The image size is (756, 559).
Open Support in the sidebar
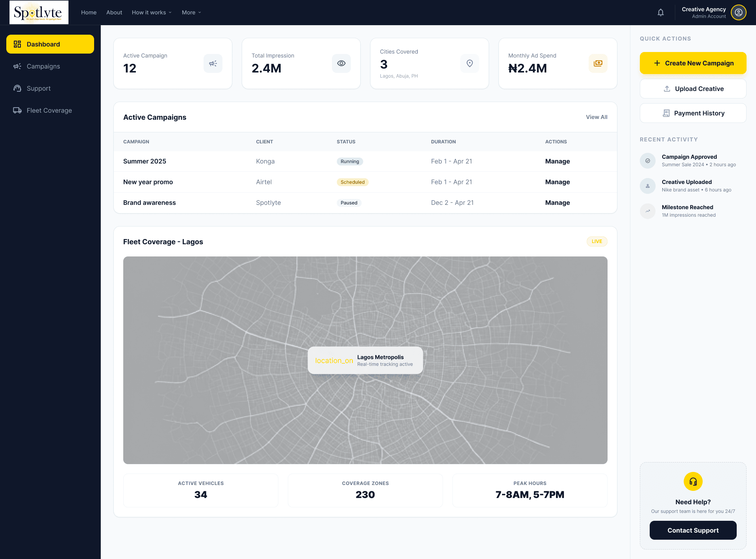[x=50, y=88]
